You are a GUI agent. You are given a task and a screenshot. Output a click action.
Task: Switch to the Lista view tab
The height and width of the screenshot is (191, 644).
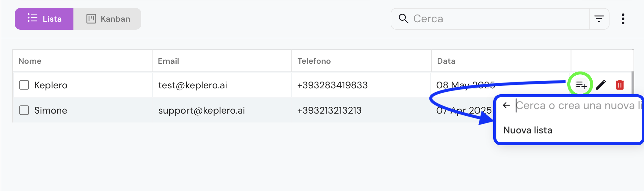tap(44, 19)
